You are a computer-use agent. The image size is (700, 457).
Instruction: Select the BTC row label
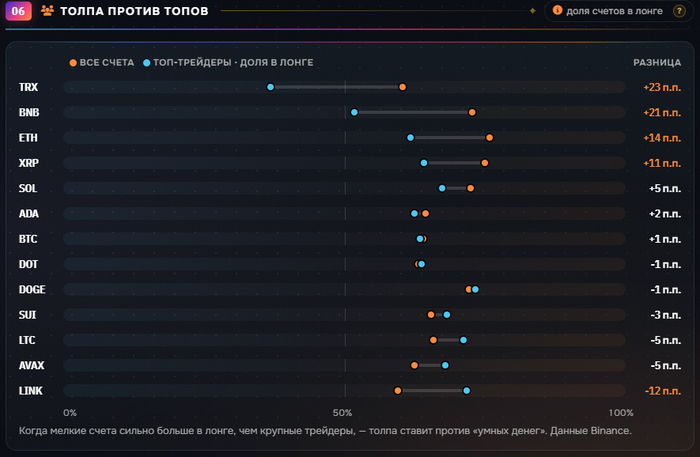(x=28, y=239)
